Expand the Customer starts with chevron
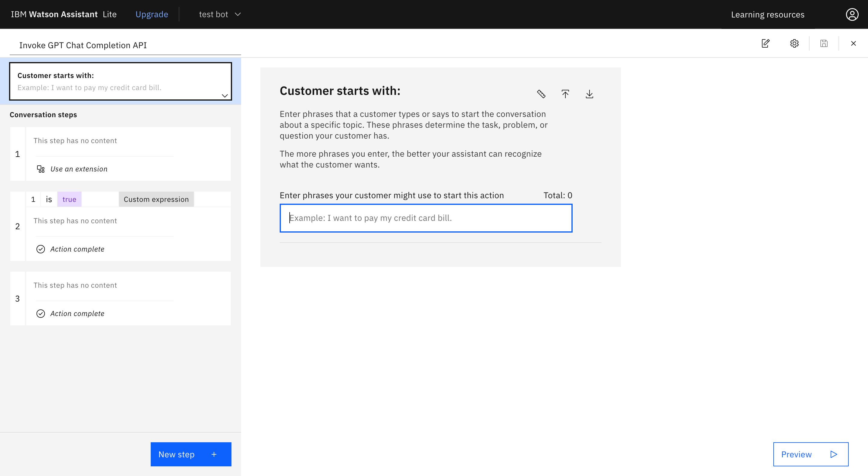The width and height of the screenshot is (868, 476). click(225, 96)
